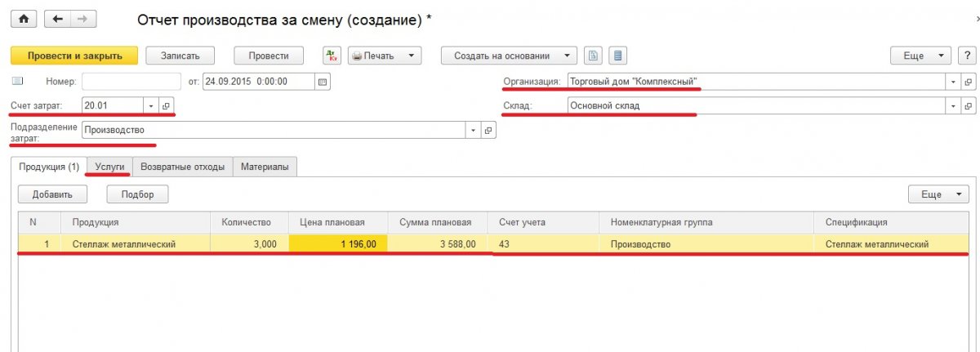Open the calendar date picker icon

[322, 82]
